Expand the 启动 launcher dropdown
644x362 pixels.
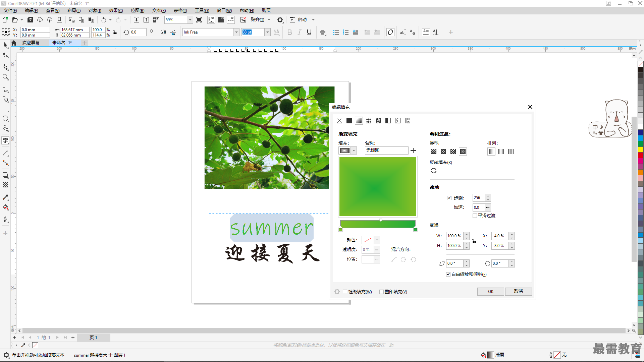pos(313,20)
